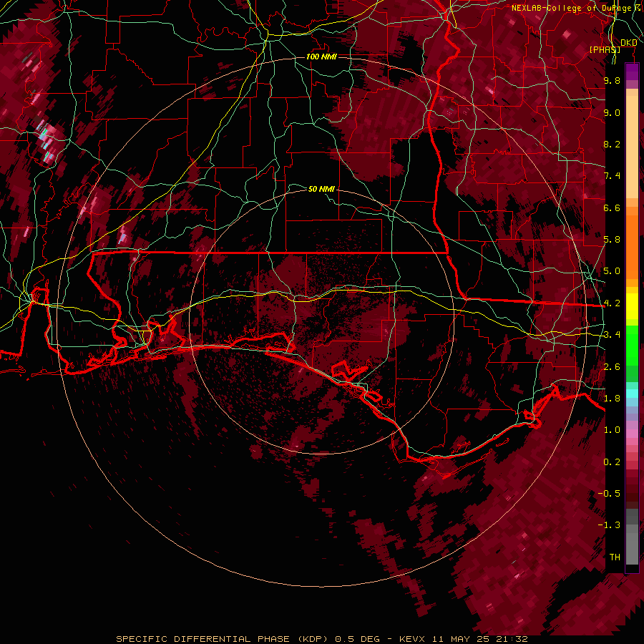Viewport: 644px width, 644px height.
Task: Click the 9.0 scale value
Action: coord(612,112)
